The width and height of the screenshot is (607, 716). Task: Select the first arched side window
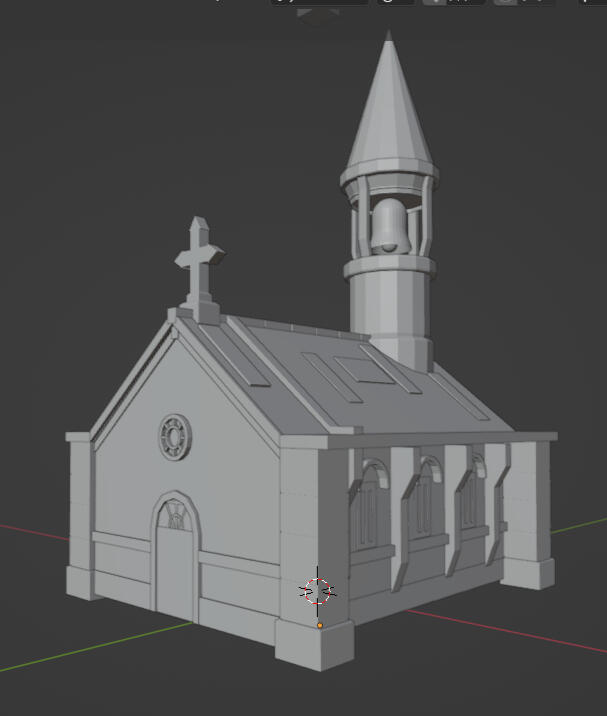coord(370,507)
